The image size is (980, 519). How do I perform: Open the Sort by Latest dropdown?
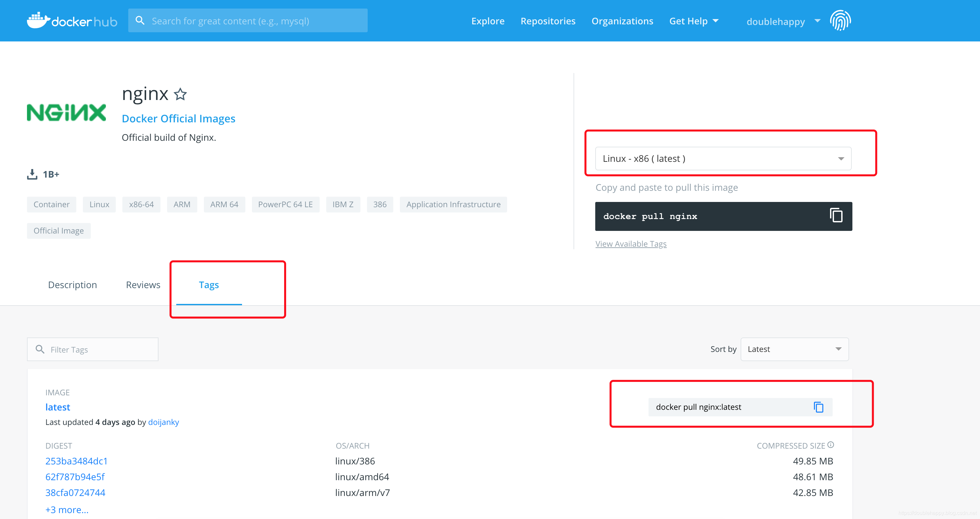click(794, 349)
